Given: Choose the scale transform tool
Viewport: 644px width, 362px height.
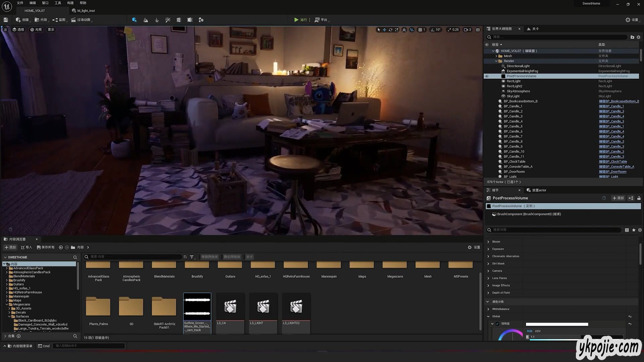Looking at the screenshot, I should click(x=396, y=30).
